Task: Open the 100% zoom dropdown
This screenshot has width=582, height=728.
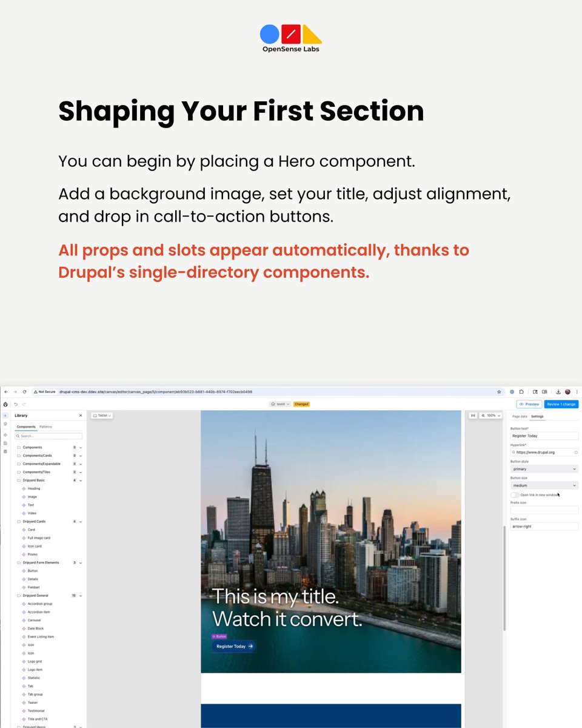Action: pyautogui.click(x=490, y=416)
